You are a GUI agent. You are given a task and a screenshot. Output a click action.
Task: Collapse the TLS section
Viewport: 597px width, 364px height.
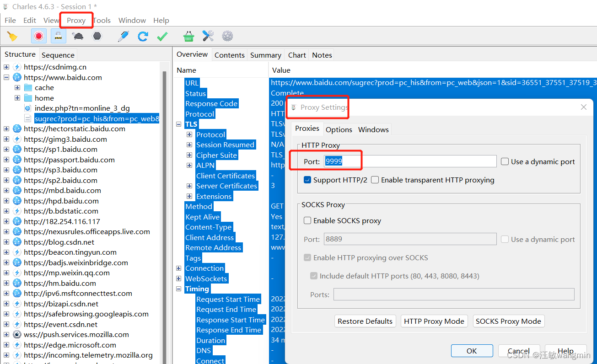click(x=179, y=124)
